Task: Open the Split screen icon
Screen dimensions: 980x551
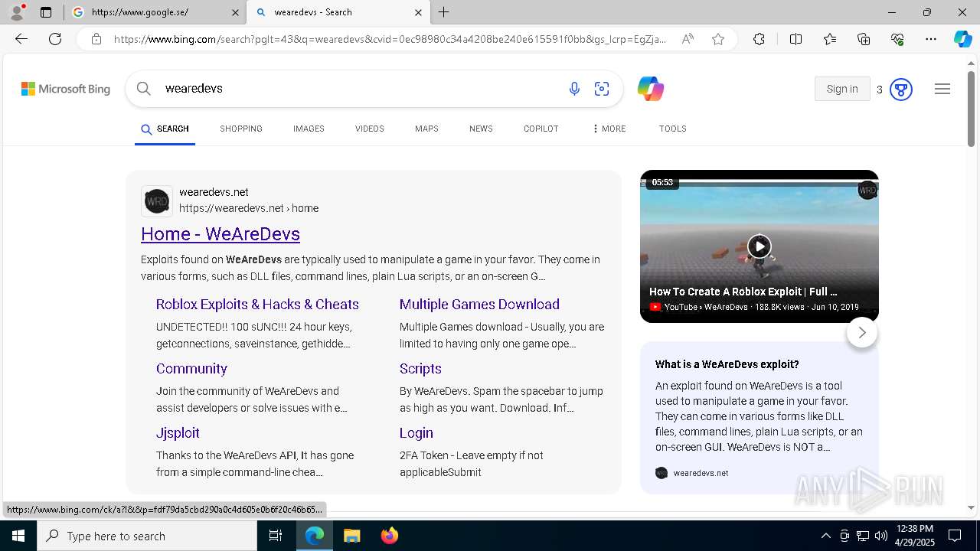Action: point(795,39)
